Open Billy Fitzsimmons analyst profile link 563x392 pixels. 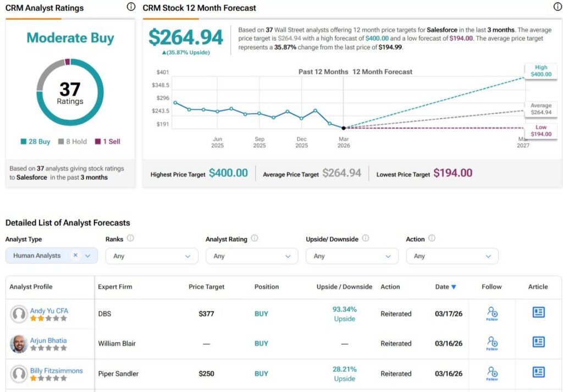56,371
